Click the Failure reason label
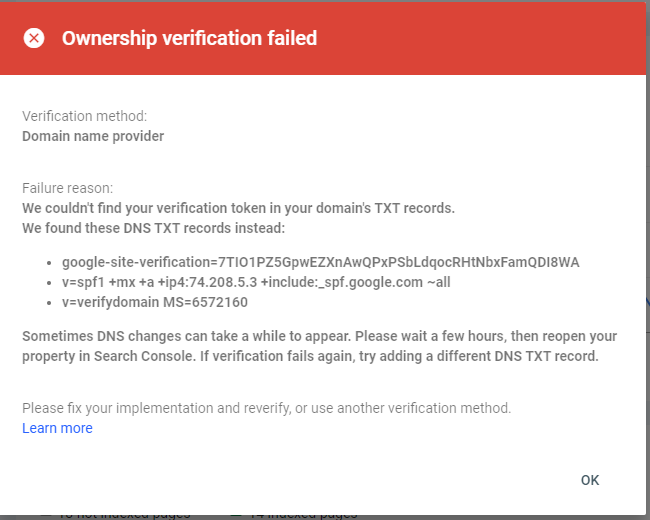 68,188
